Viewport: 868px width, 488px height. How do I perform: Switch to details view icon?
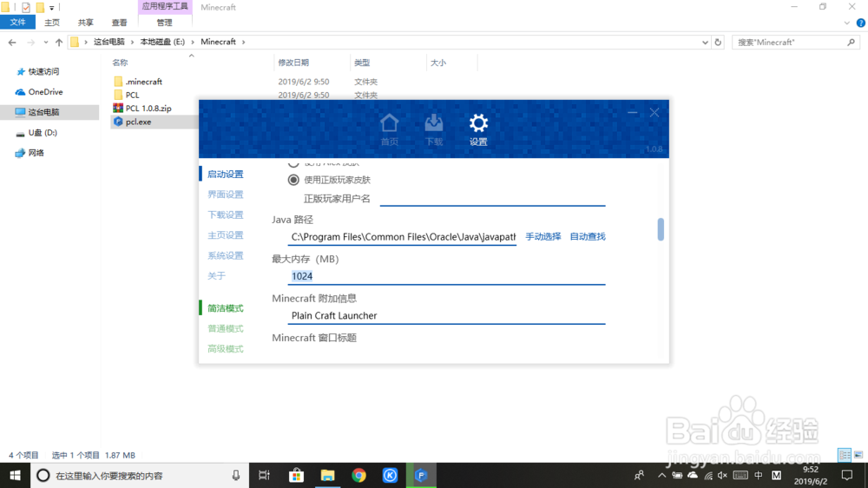845,455
